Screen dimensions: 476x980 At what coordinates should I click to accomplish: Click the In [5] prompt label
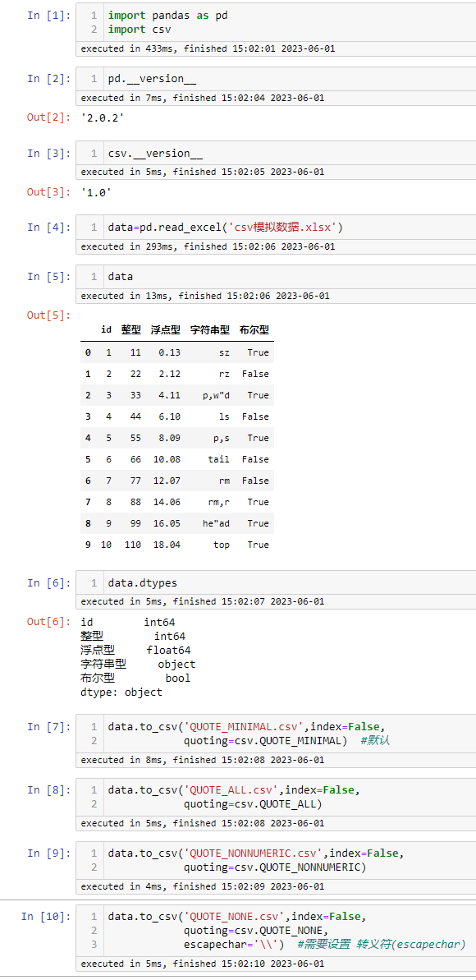click(x=48, y=276)
